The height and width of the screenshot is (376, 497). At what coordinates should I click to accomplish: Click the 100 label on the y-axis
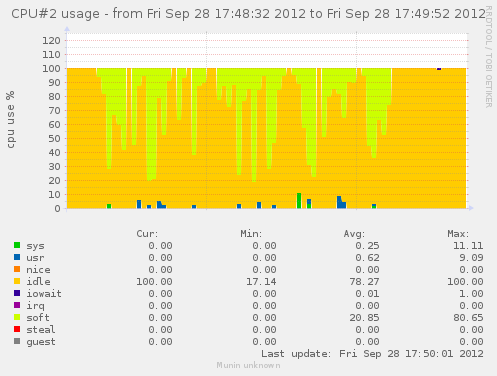click(x=51, y=69)
